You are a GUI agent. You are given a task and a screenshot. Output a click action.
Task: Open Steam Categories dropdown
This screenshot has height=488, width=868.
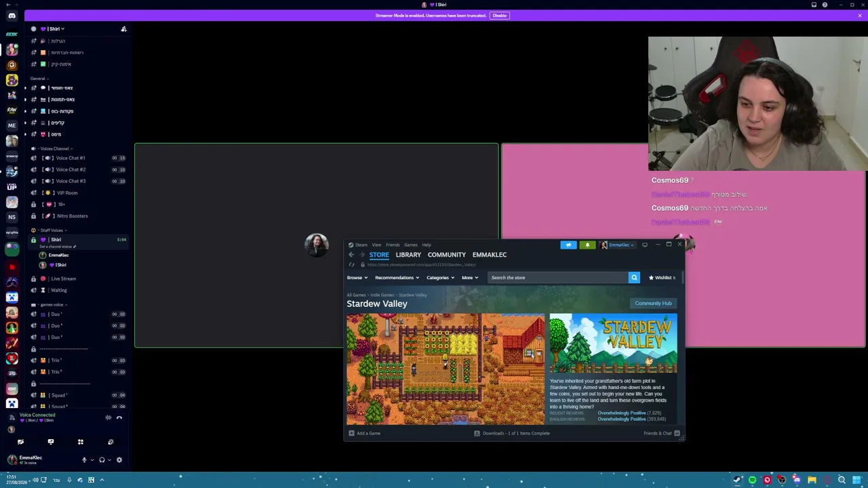[440, 277]
